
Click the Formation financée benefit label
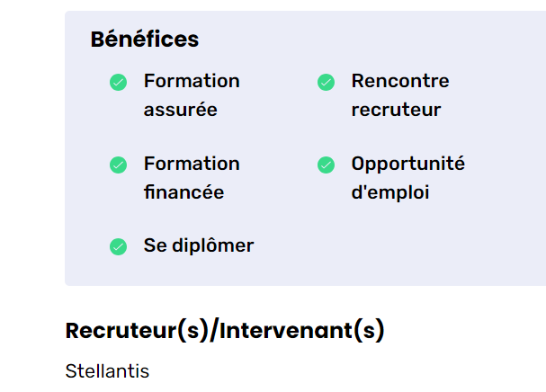[191, 178]
